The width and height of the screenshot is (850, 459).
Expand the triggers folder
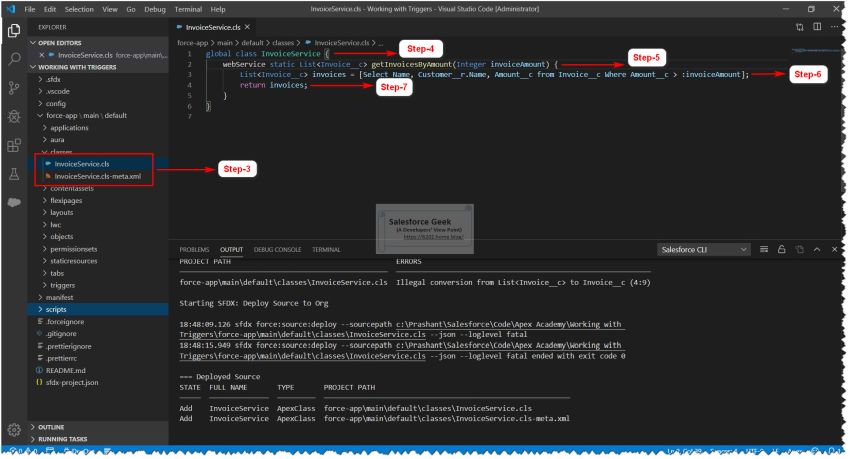[x=62, y=285]
